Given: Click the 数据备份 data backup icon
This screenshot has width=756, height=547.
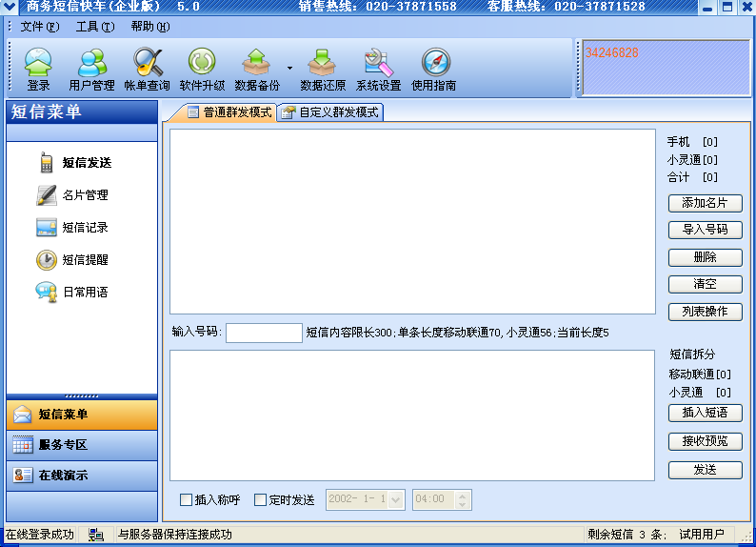Looking at the screenshot, I should (x=256, y=69).
